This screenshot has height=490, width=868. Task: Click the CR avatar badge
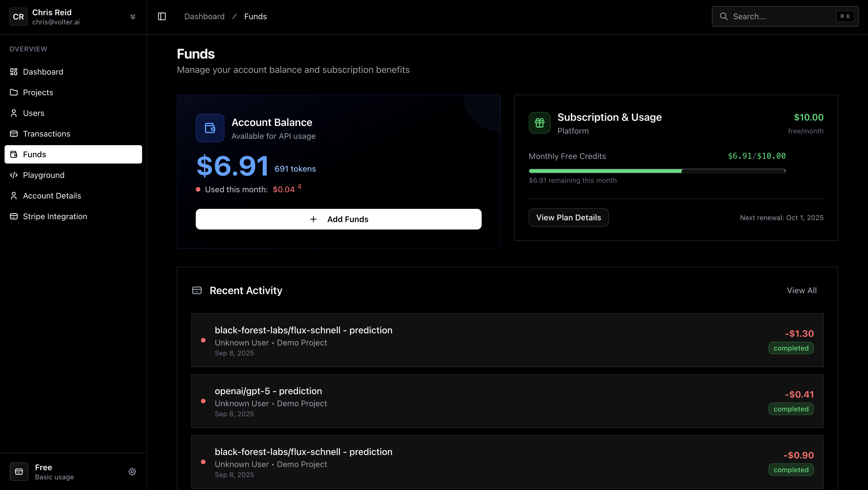click(18, 17)
